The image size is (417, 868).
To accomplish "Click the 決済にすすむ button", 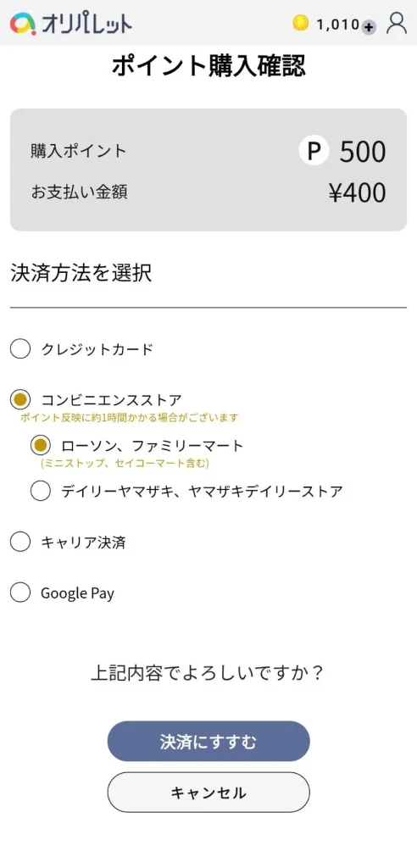I will coord(208,741).
